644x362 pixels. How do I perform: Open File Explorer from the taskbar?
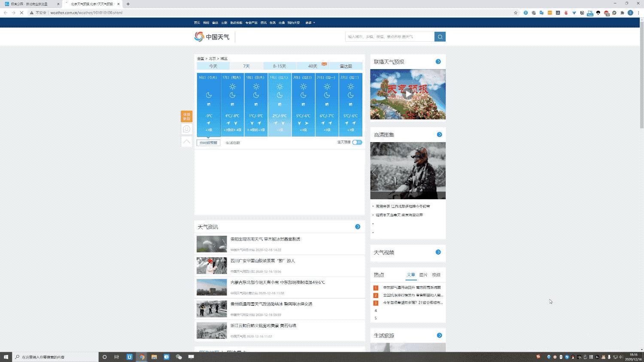[154, 357]
